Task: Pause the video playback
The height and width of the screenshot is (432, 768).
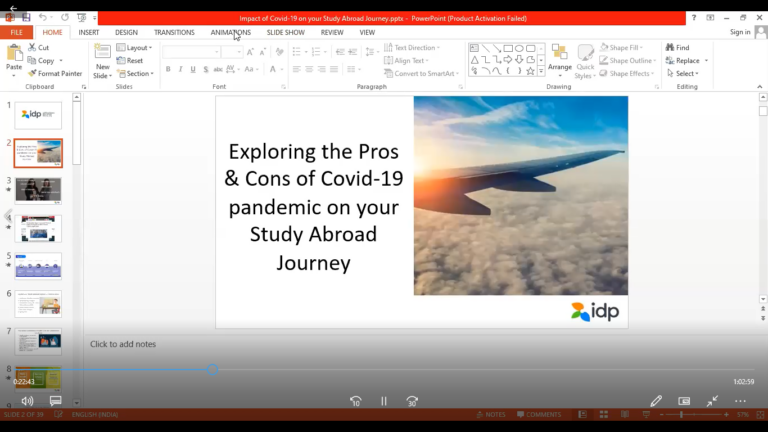Action: click(x=384, y=401)
